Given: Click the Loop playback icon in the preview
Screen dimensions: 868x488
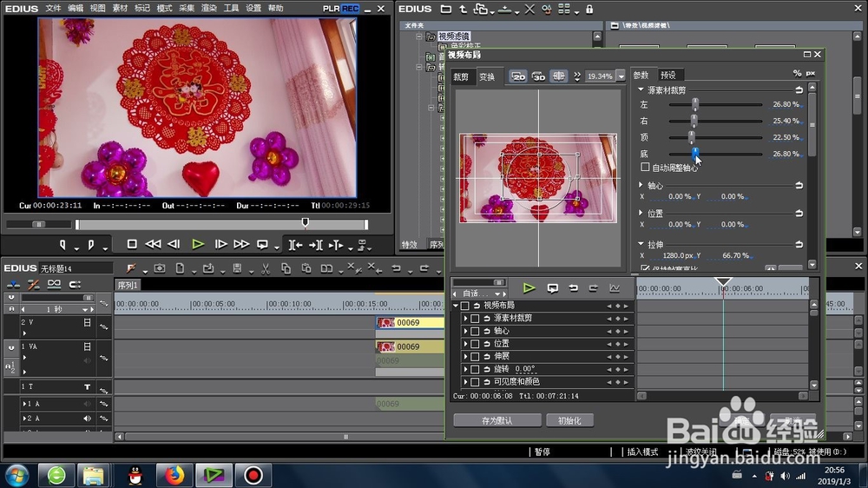Looking at the screenshot, I should tap(262, 244).
